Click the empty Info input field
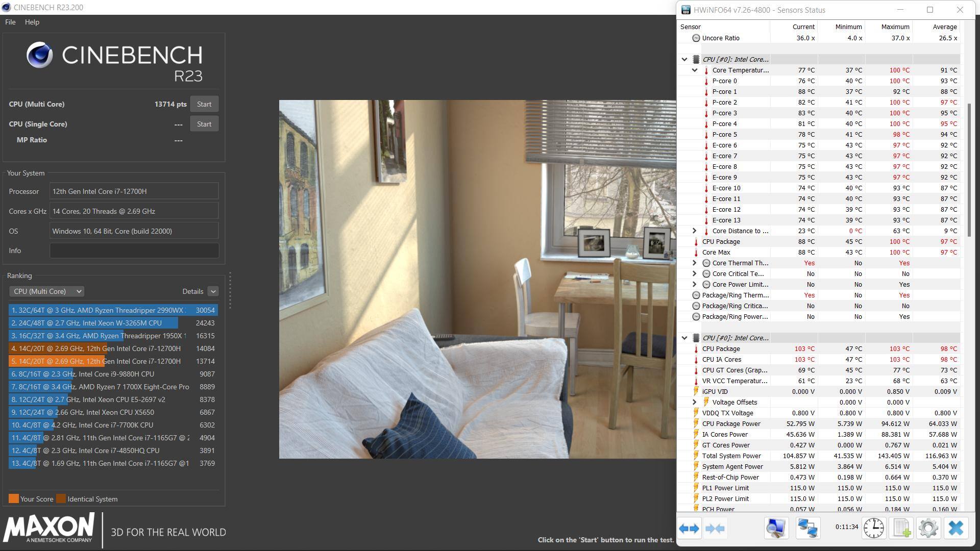980x551 pixels. click(134, 251)
